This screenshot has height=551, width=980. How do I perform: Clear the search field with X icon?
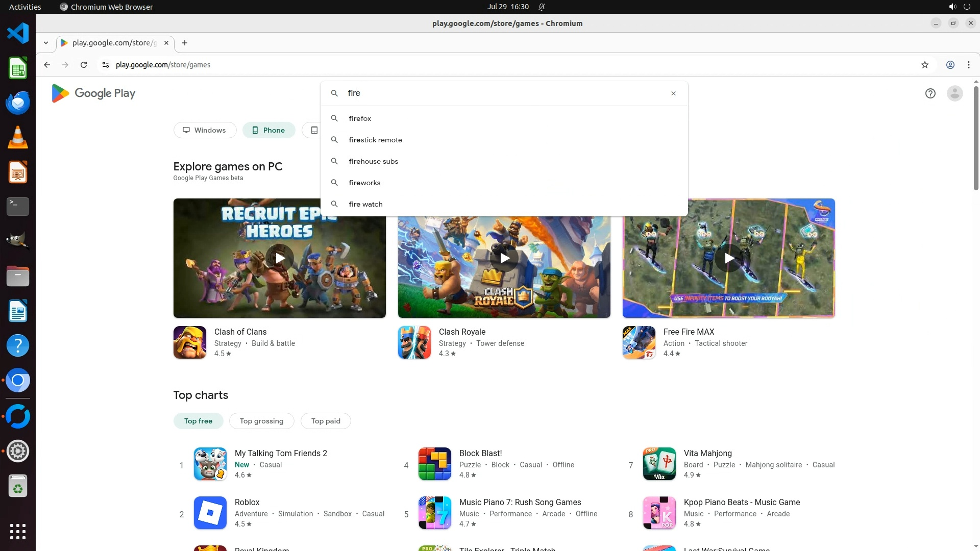click(673, 93)
